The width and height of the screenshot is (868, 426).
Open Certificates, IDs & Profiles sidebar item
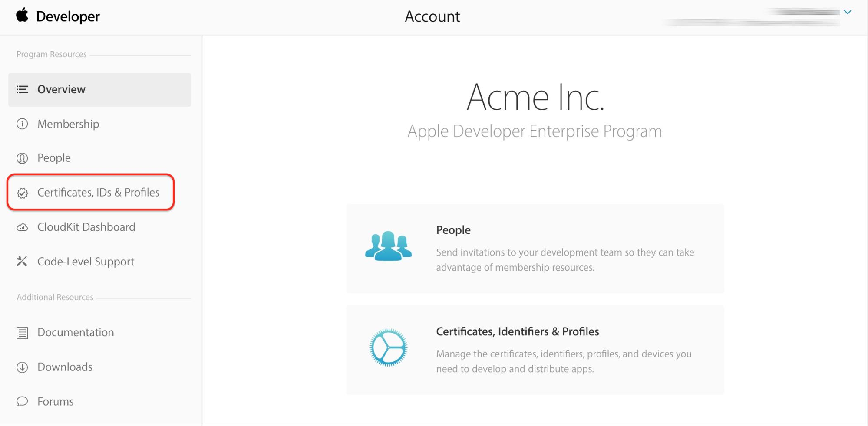tap(98, 193)
